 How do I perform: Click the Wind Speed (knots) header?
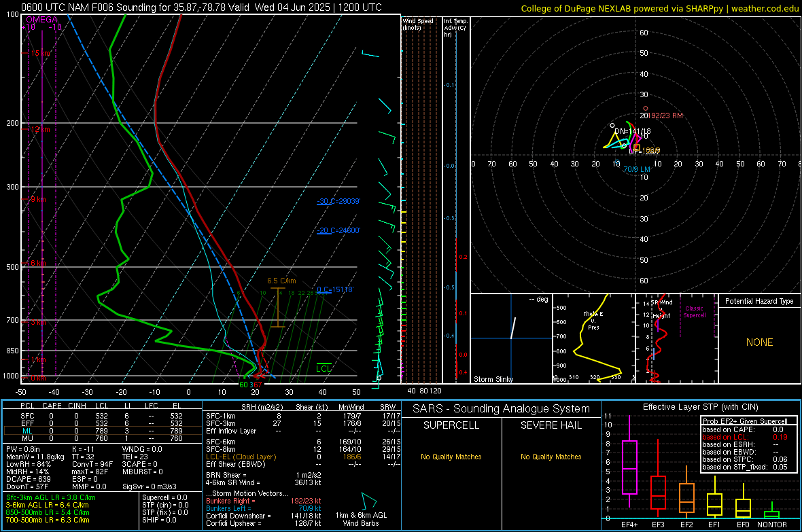click(418, 24)
